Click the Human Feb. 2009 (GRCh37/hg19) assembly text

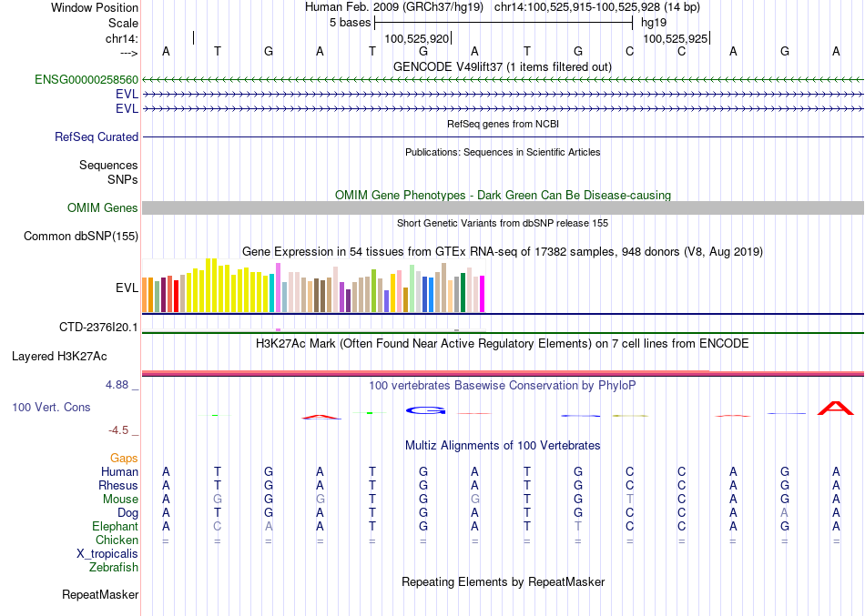click(x=394, y=7)
